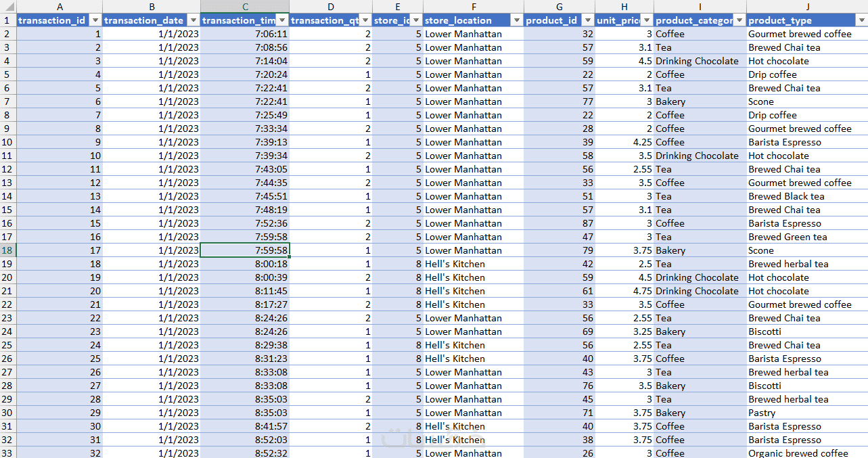868x458 pixels.
Task: Click the time cell 8:11:45
Action: point(245,291)
